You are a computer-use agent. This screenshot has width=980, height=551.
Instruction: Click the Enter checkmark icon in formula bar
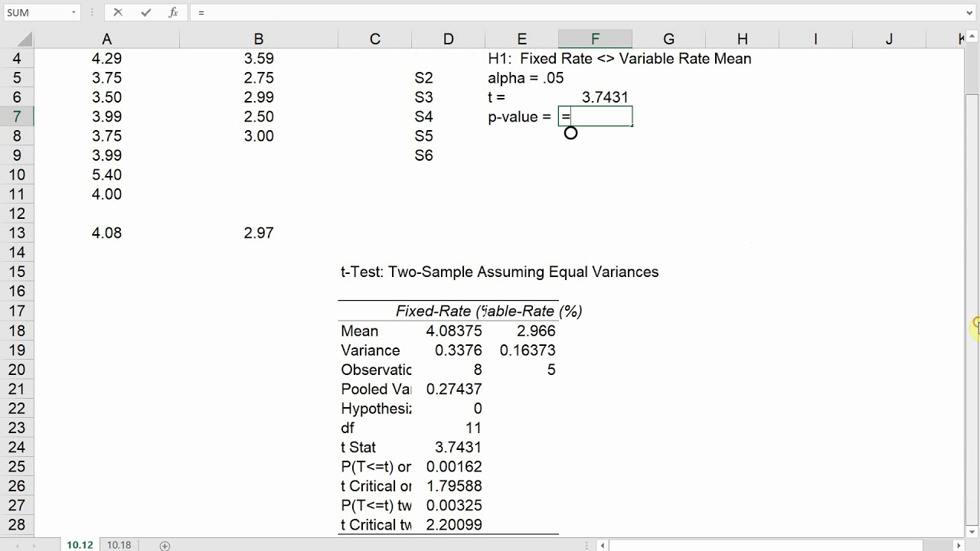click(145, 12)
